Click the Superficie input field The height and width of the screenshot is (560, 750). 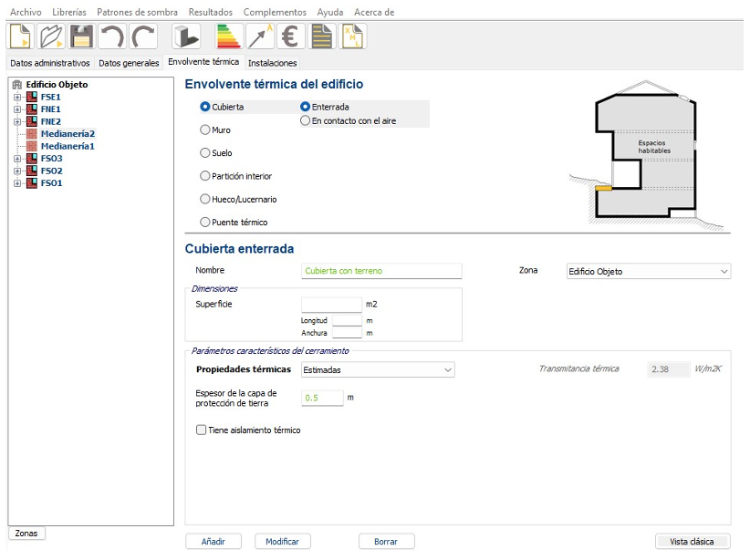click(x=331, y=305)
